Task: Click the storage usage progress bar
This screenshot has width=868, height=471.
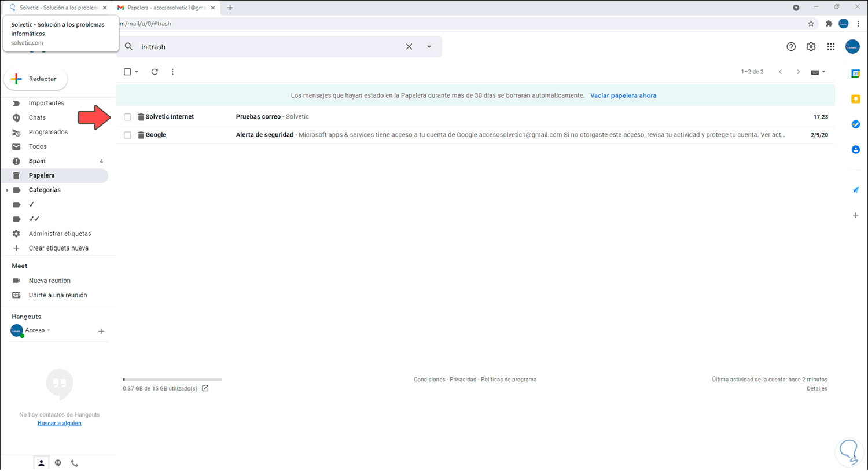Action: point(172,380)
